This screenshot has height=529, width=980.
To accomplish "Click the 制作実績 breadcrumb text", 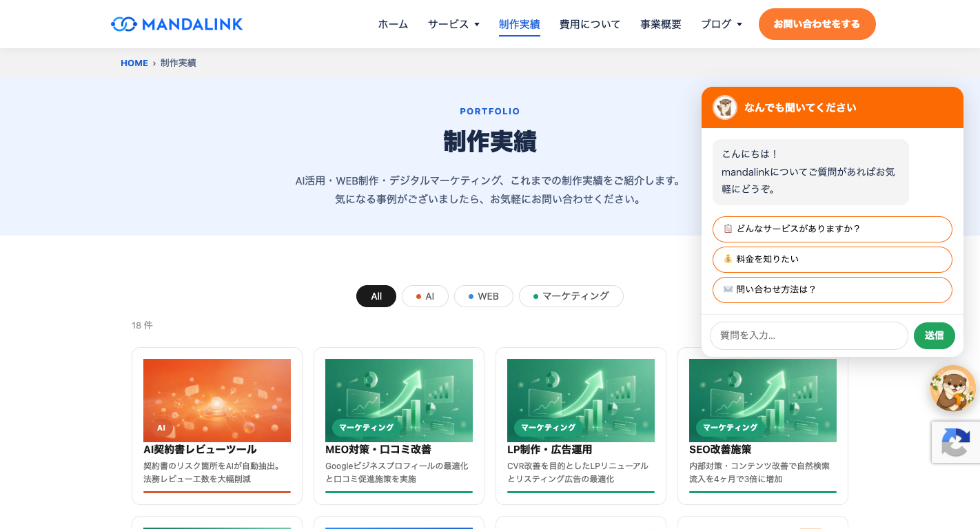I will [x=178, y=63].
